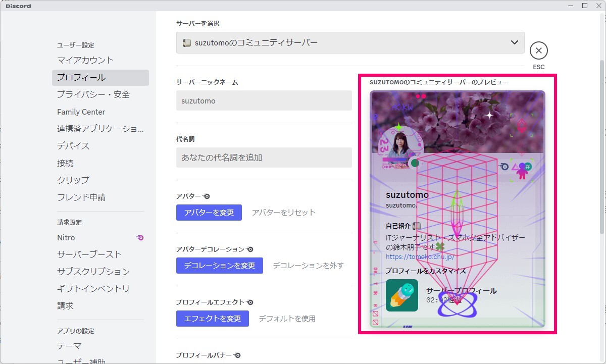This screenshot has height=364, width=606.
Task: Click the pronouns field あなたの代名詞を追加
Action: coord(264,158)
